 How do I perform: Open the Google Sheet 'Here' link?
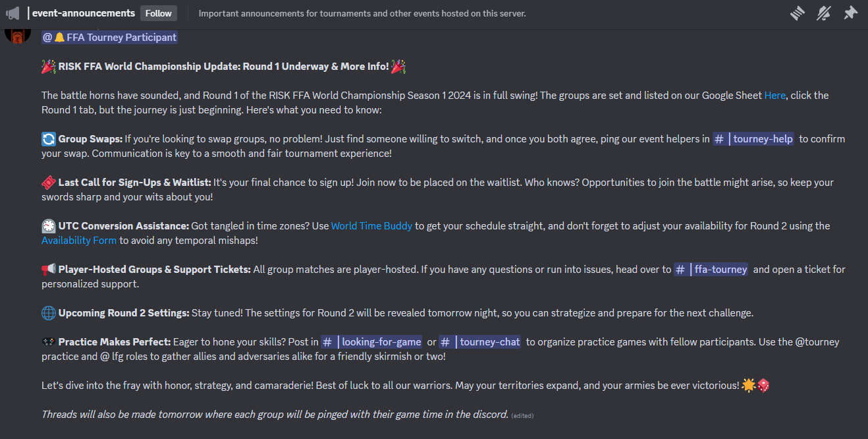click(774, 96)
